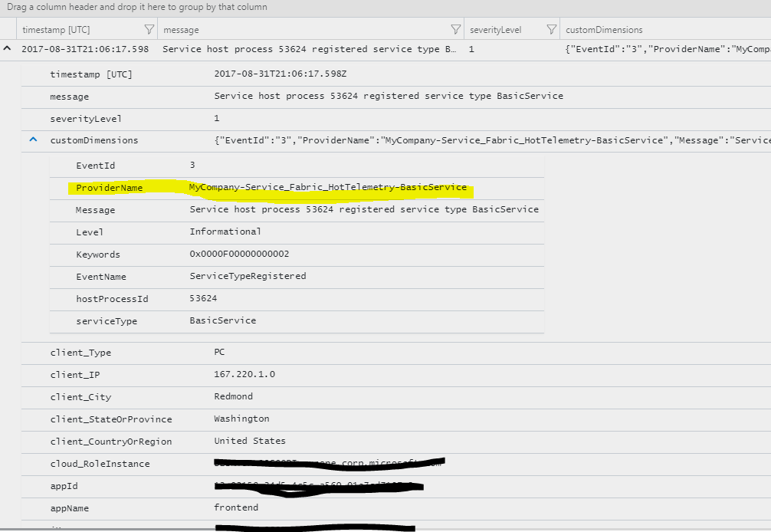Sort results by the timestamp [UTC] column header
The height and width of the screenshot is (532, 771).
(54, 28)
